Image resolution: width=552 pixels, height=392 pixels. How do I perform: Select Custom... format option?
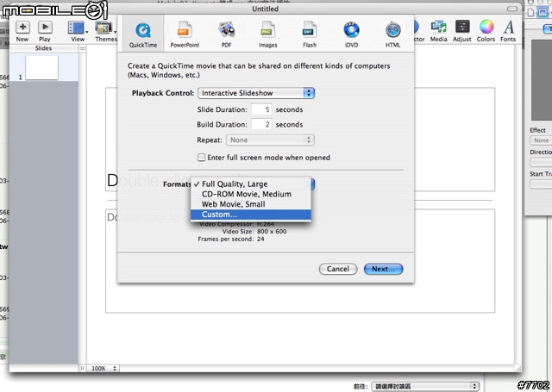point(251,215)
